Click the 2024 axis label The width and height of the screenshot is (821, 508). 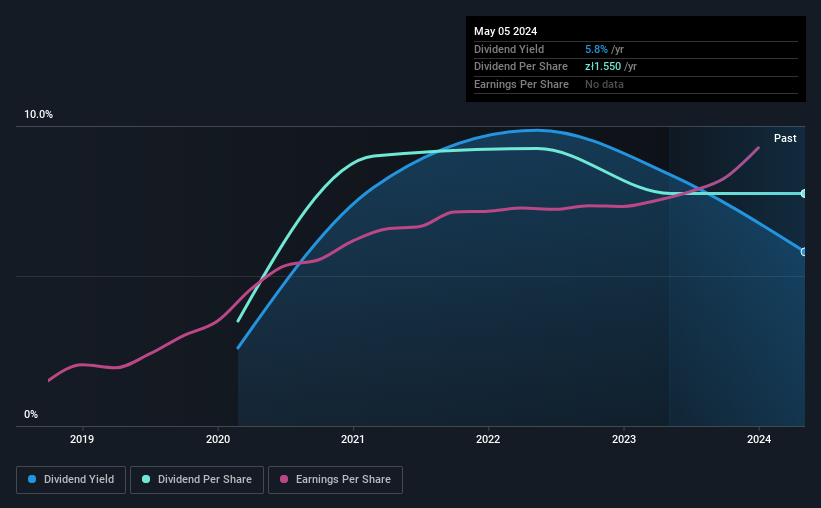pos(759,439)
